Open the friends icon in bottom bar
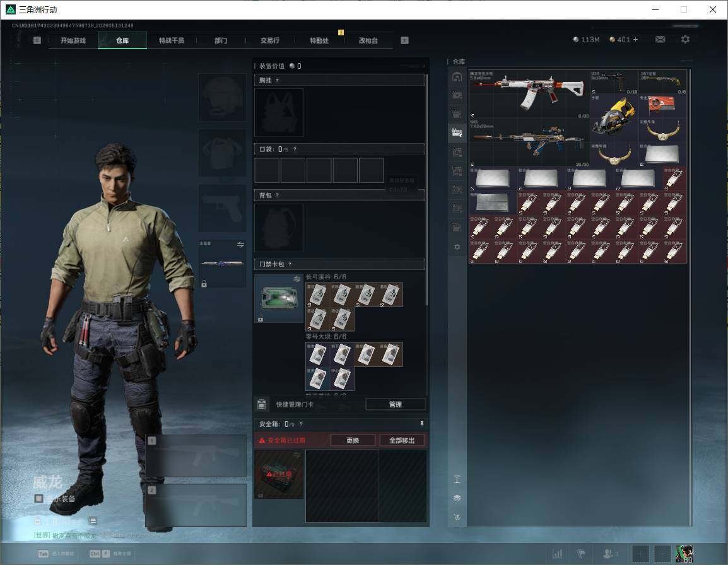728x565 pixels. (610, 554)
